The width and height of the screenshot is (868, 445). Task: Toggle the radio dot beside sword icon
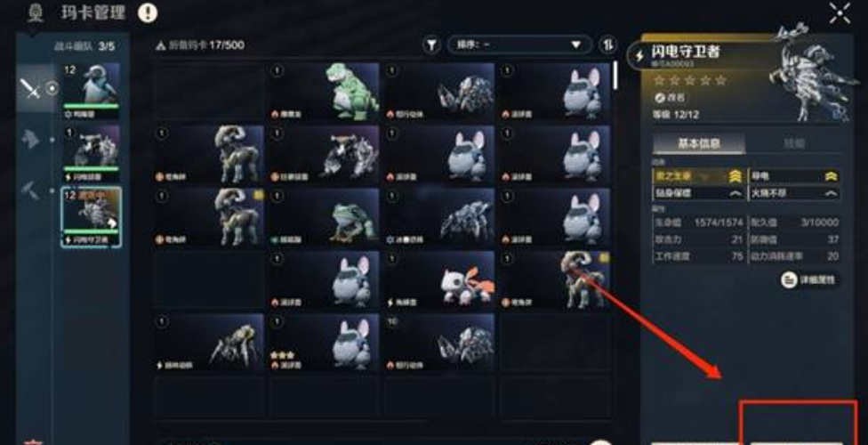click(52, 88)
